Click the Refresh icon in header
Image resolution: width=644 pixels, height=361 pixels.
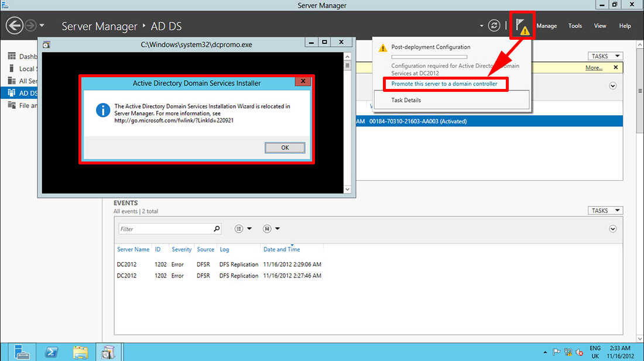coord(494,26)
